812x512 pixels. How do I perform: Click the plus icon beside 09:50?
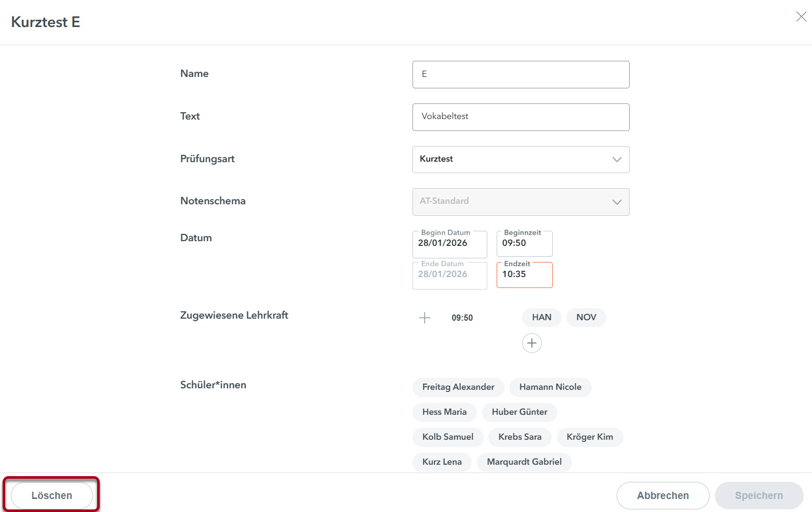[424, 318]
